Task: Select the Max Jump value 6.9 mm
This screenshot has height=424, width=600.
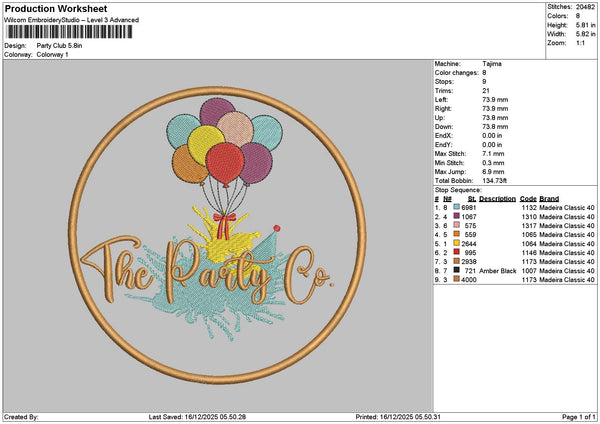Action: click(x=493, y=172)
